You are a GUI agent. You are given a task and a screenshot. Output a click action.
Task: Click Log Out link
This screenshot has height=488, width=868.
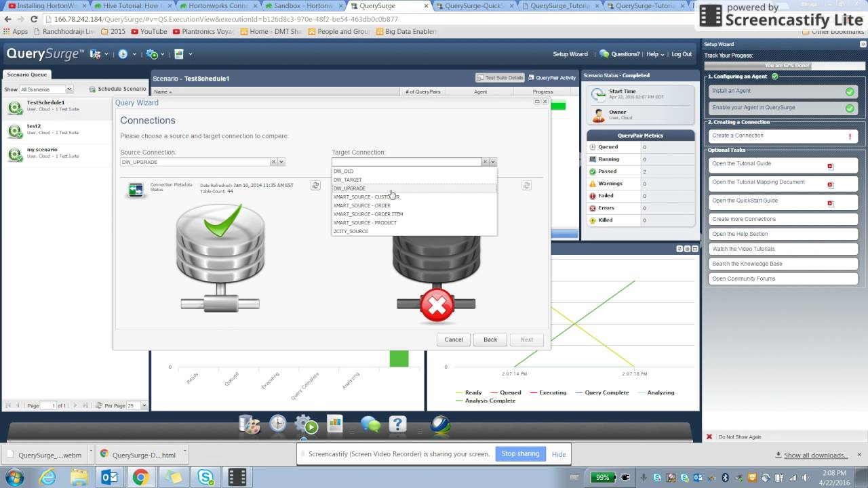[682, 54]
